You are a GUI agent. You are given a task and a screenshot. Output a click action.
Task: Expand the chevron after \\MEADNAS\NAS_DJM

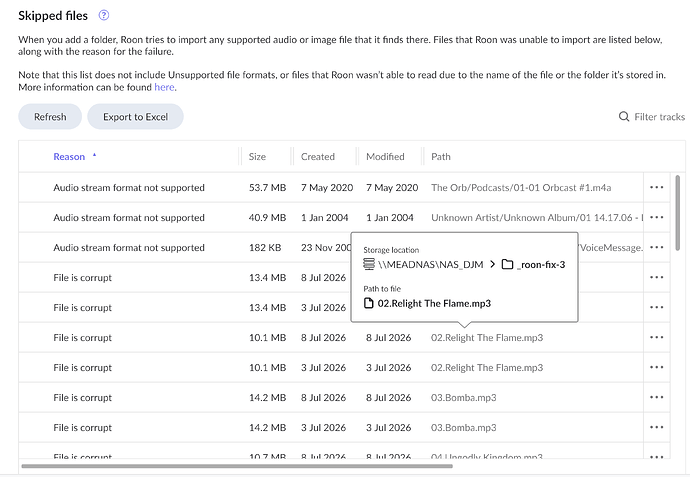492,264
